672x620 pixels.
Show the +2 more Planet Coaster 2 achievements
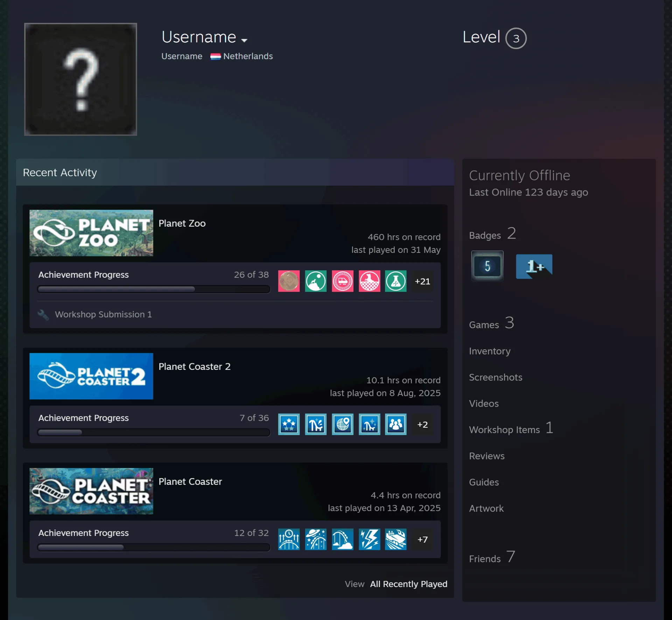pyautogui.click(x=422, y=425)
